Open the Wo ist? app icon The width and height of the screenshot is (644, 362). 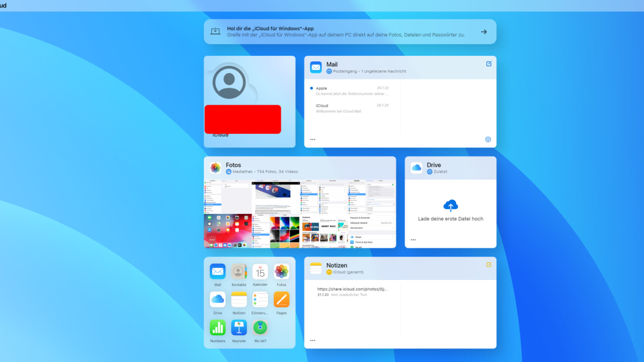pyautogui.click(x=260, y=328)
